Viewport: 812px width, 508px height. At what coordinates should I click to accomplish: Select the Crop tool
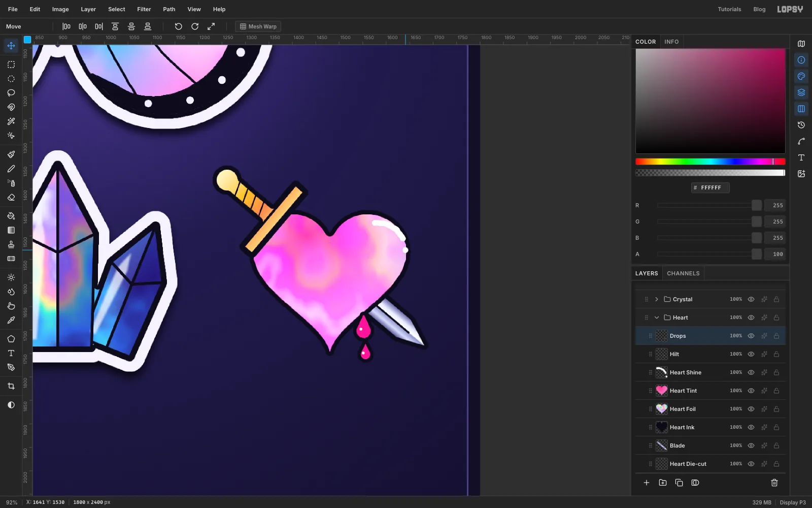(11, 386)
